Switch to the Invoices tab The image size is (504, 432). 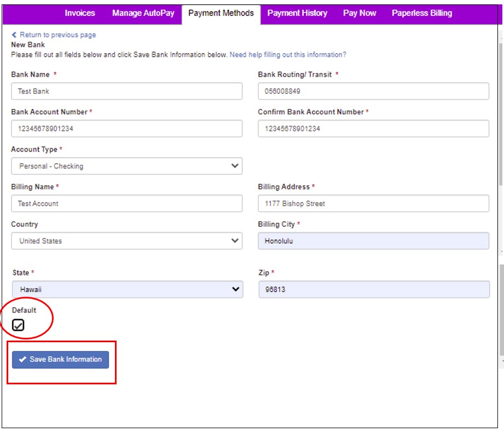pos(80,13)
